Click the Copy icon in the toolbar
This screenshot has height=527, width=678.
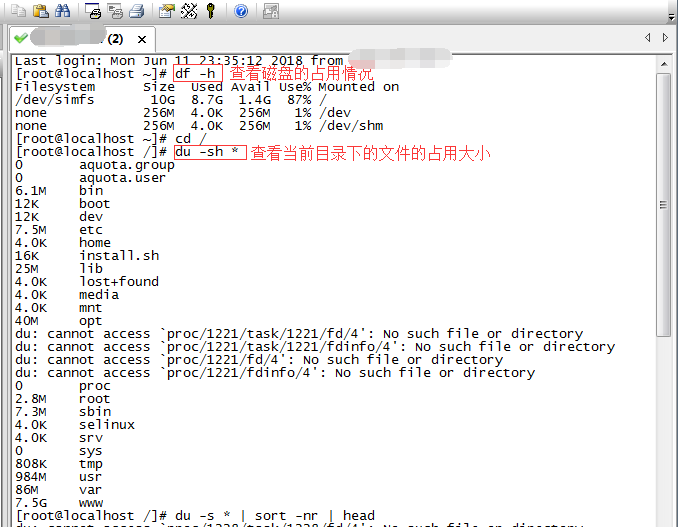18,10
